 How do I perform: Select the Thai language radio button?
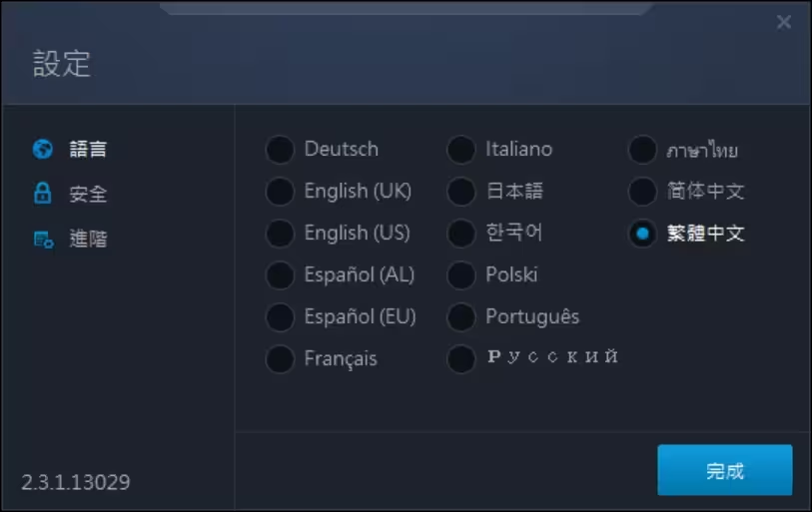[642, 150]
